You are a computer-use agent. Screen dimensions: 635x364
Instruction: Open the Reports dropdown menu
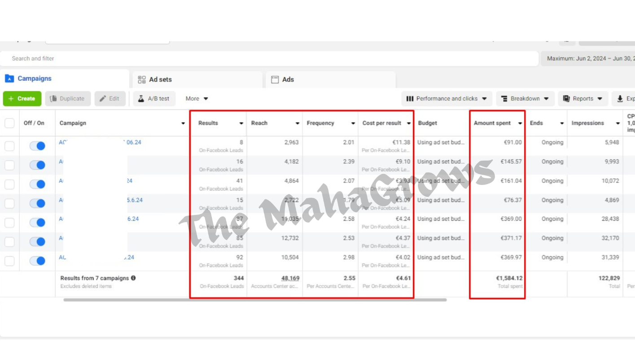(x=582, y=99)
